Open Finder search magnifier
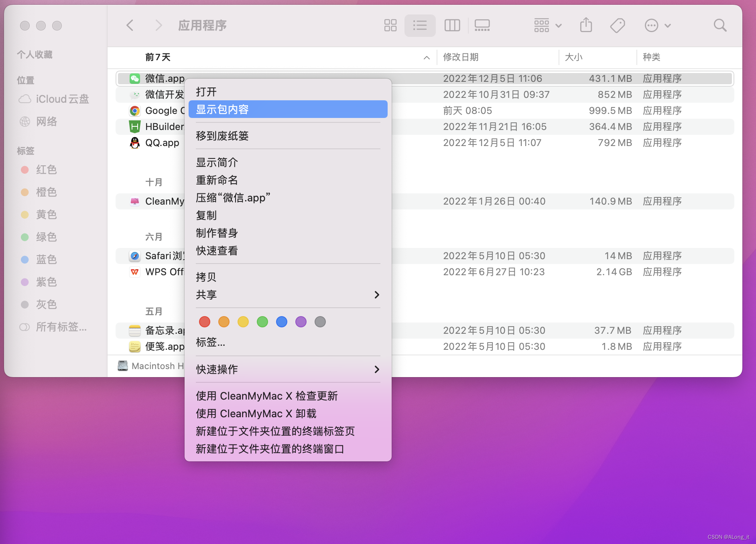Image resolution: width=756 pixels, height=544 pixels. pyautogui.click(x=720, y=26)
